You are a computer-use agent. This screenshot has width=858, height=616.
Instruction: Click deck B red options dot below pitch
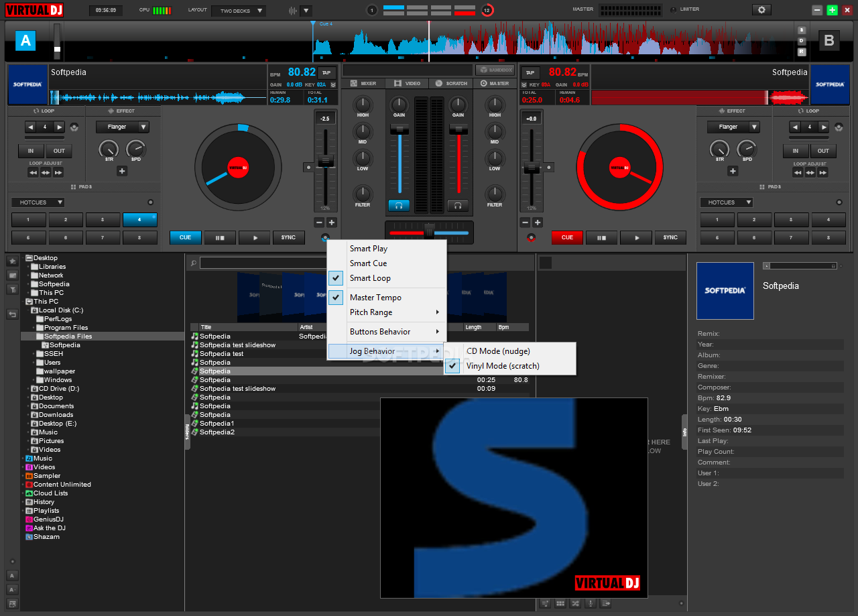[x=532, y=237]
